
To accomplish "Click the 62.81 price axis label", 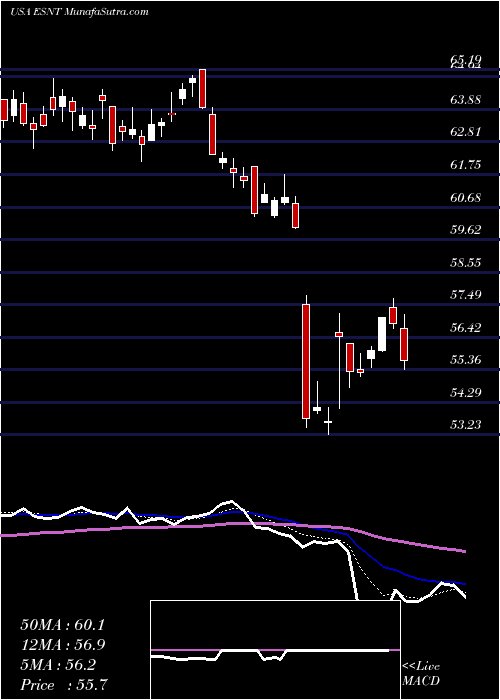I will tap(466, 132).
